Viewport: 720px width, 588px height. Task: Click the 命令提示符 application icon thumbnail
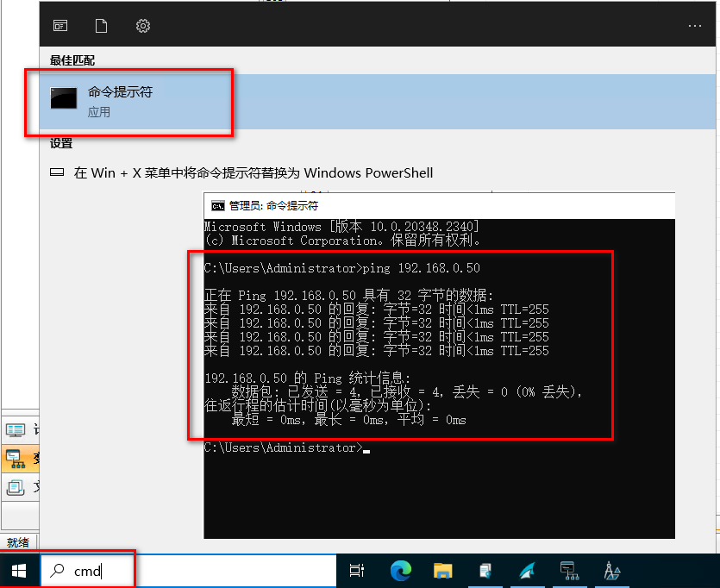pyautogui.click(x=62, y=97)
